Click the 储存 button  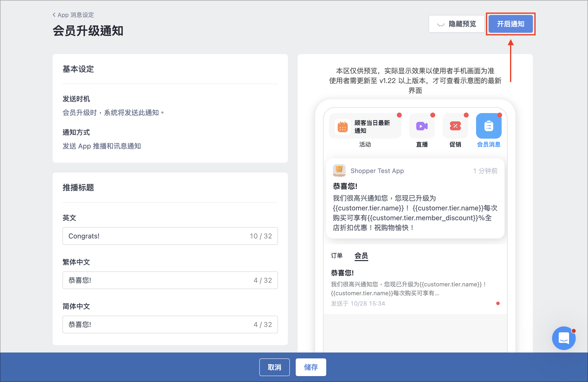[311, 367]
